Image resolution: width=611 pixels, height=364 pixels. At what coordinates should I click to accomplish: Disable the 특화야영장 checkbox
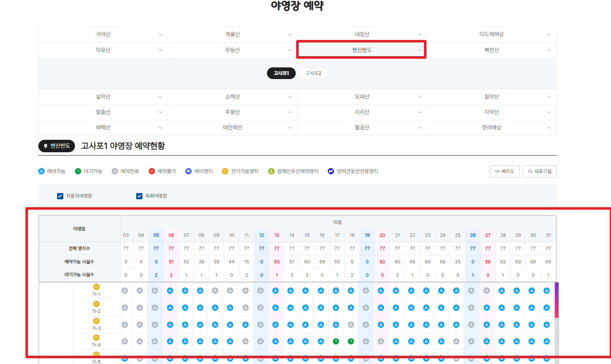(139, 196)
